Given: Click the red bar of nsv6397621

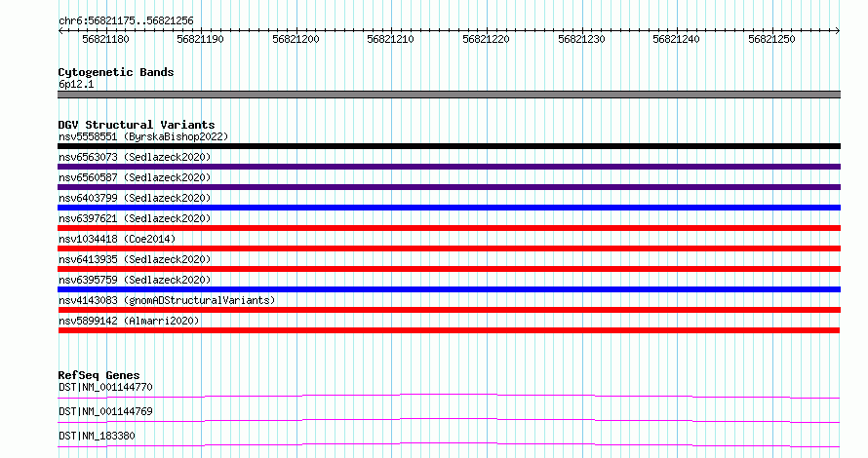Looking at the screenshot, I should click(449, 228).
